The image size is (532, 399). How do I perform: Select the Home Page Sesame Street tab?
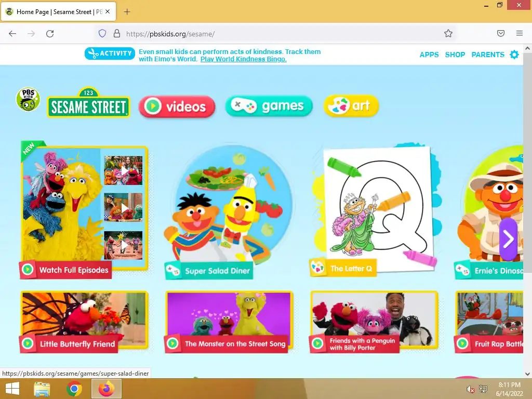tap(58, 11)
